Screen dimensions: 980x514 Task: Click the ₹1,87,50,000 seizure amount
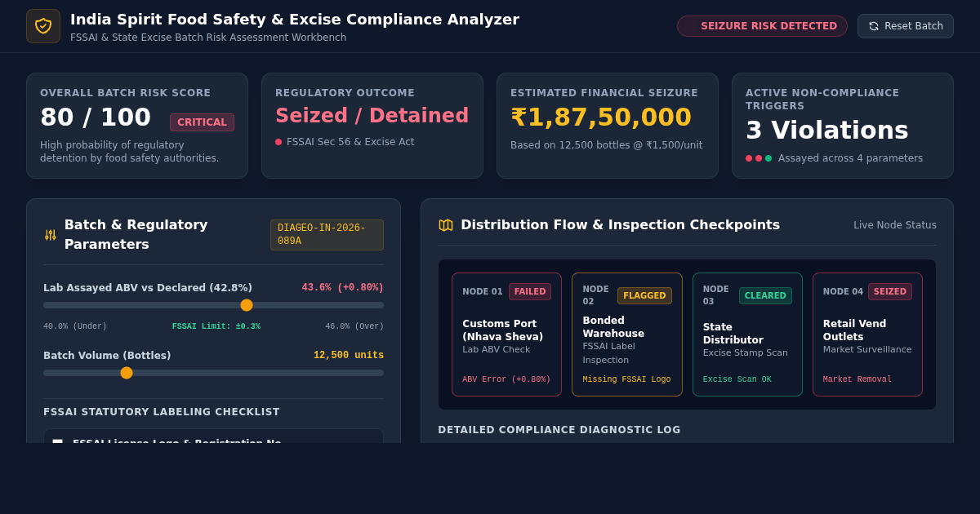tap(601, 117)
